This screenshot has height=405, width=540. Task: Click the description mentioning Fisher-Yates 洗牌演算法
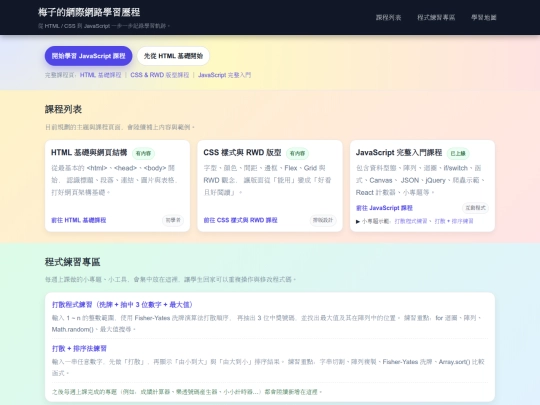coord(267,324)
